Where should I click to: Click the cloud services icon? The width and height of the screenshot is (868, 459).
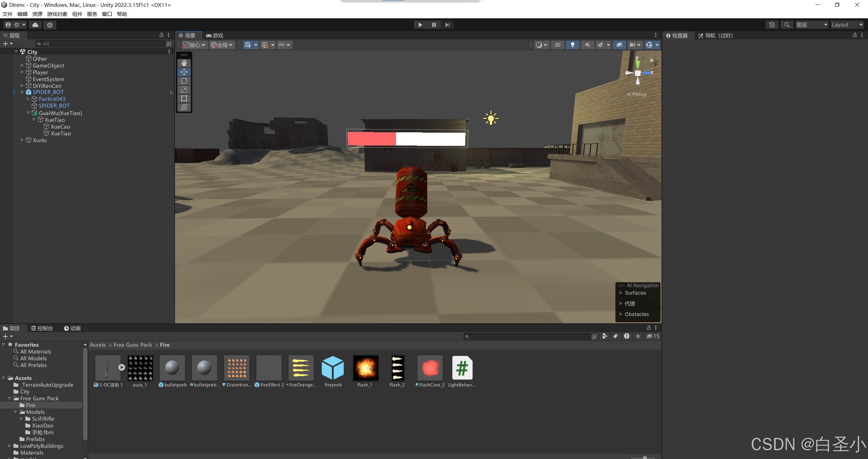coord(35,25)
